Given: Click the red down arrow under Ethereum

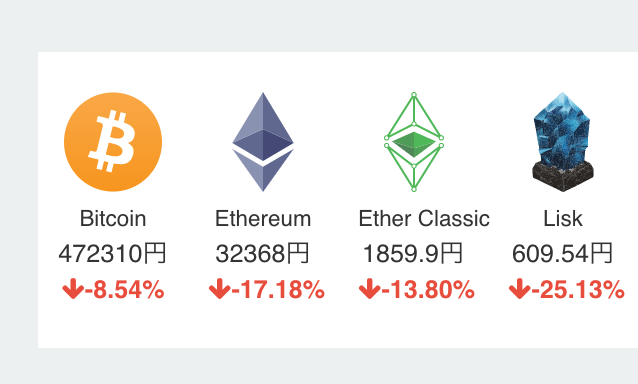Looking at the screenshot, I should point(220,289).
